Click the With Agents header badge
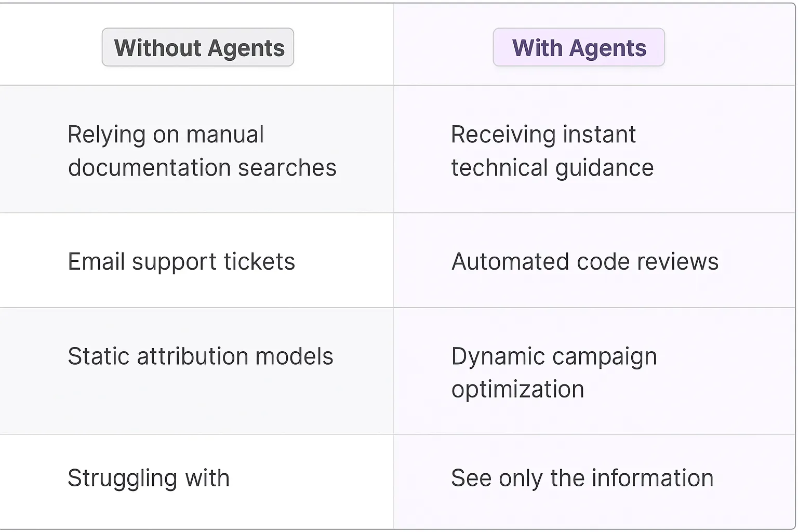The image size is (798, 532). coord(579,48)
